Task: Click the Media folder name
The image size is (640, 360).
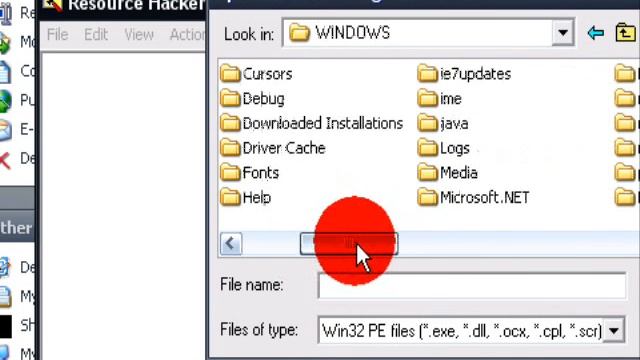Action: [x=459, y=173]
